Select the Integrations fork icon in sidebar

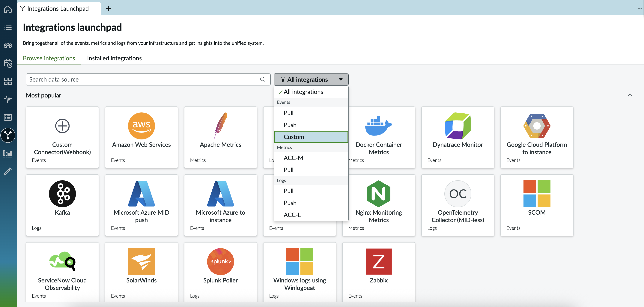coord(8,135)
